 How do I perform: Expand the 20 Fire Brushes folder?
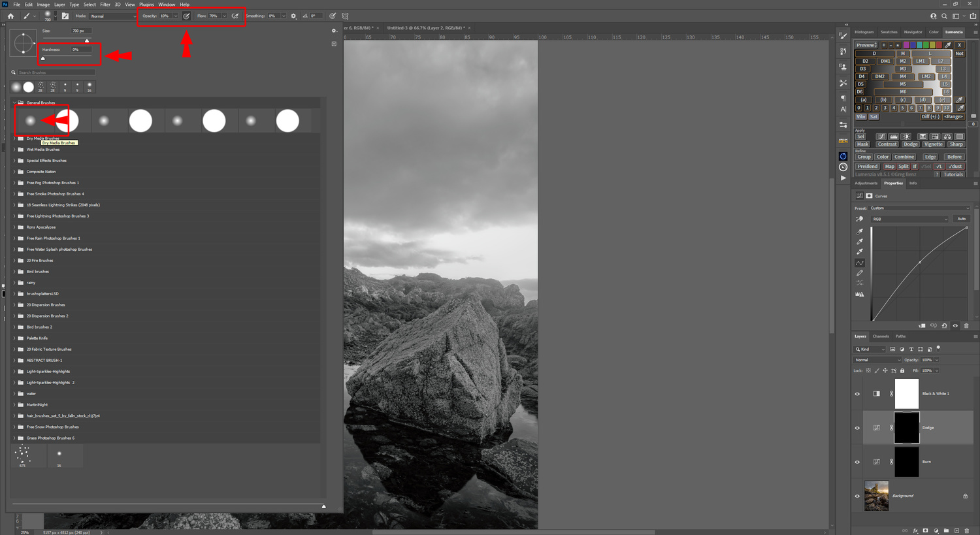14,261
